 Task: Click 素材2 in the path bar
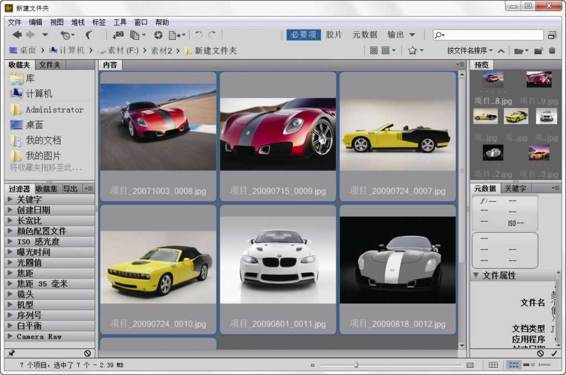[161, 51]
